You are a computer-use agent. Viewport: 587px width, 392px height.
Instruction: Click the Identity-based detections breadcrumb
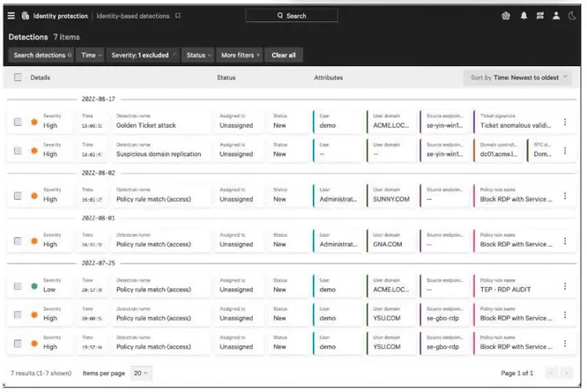133,16
